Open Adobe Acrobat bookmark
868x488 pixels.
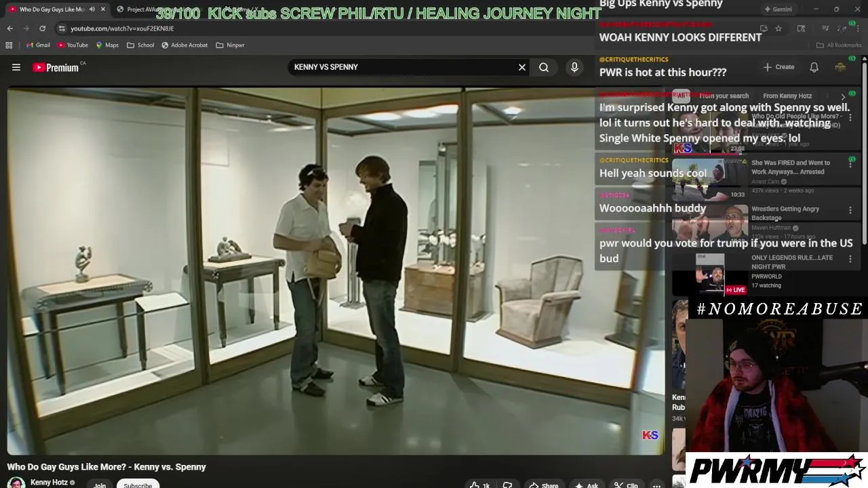tap(184, 45)
